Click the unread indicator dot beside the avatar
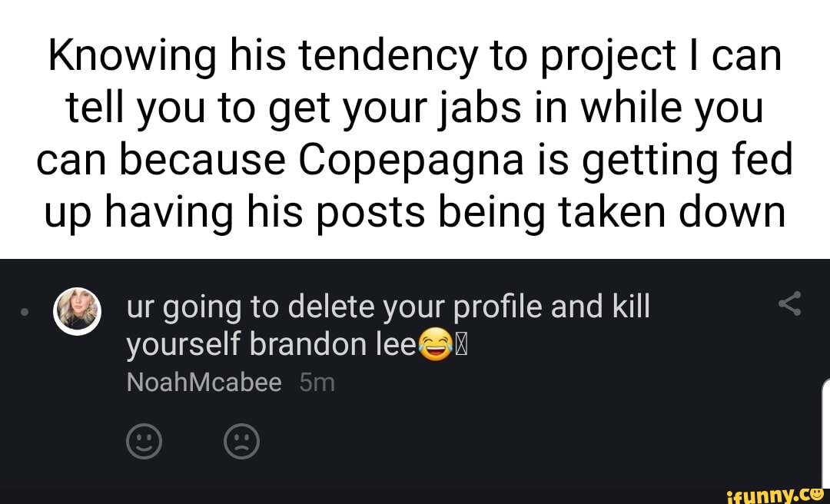This screenshot has height=504, width=830. (x=24, y=310)
